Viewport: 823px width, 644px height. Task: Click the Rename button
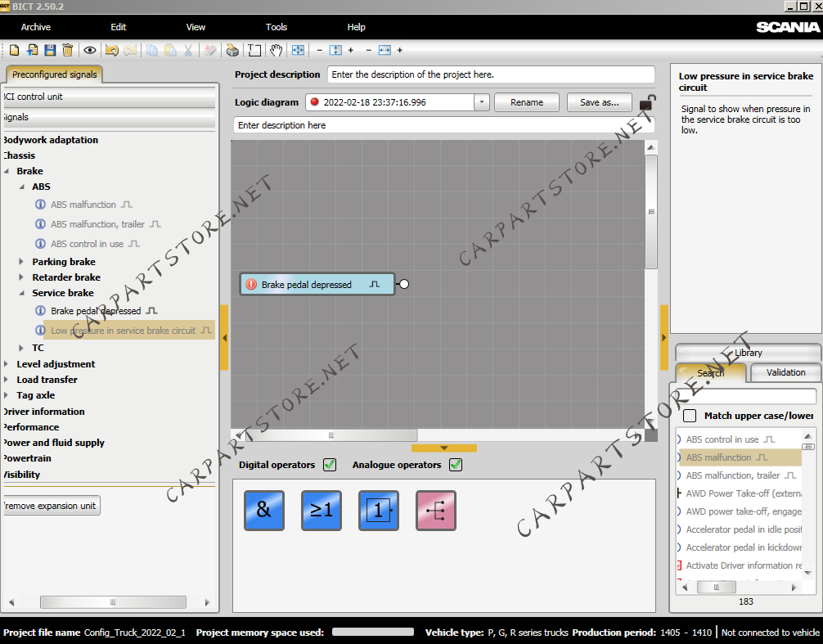point(527,102)
